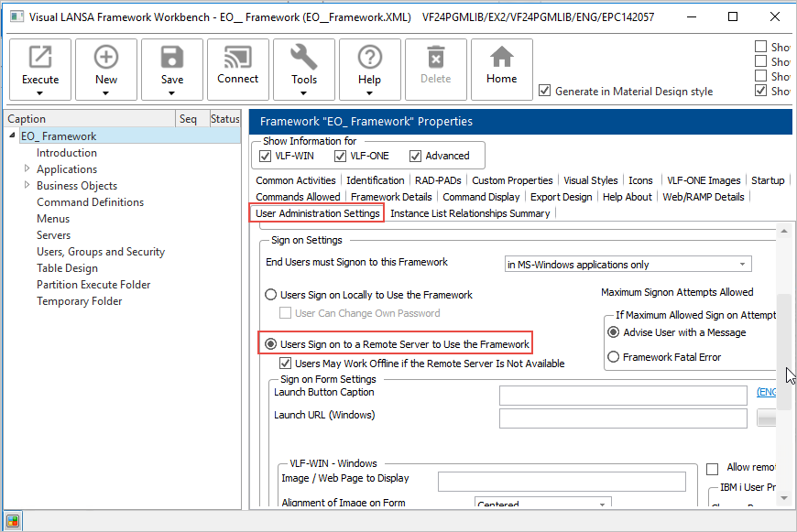Click the (ENG) link beside caption field
Viewport: 797px width, 532px height.
[766, 392]
